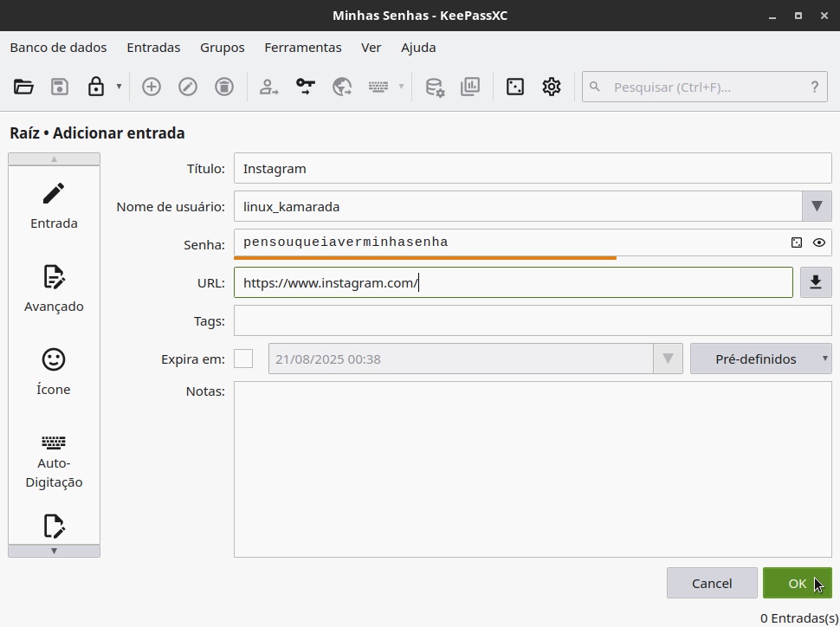
Task: Open the lock database dropdown arrow
Action: tap(119, 87)
